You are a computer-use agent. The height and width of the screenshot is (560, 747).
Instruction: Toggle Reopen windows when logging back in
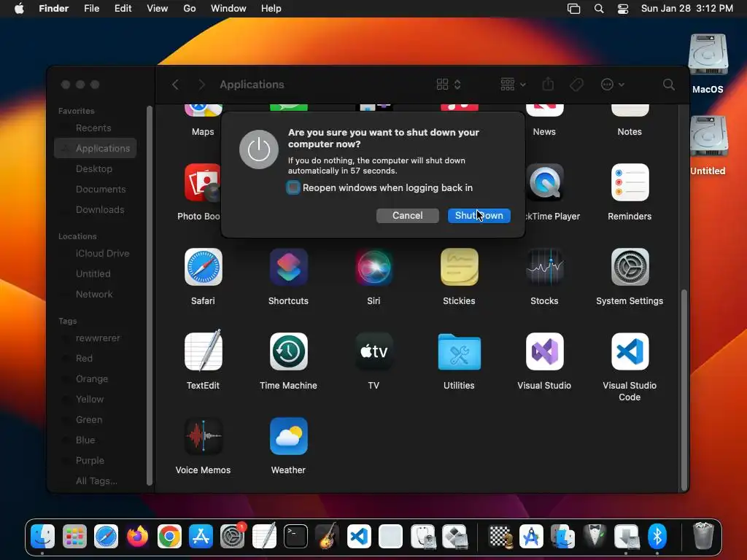click(x=293, y=187)
